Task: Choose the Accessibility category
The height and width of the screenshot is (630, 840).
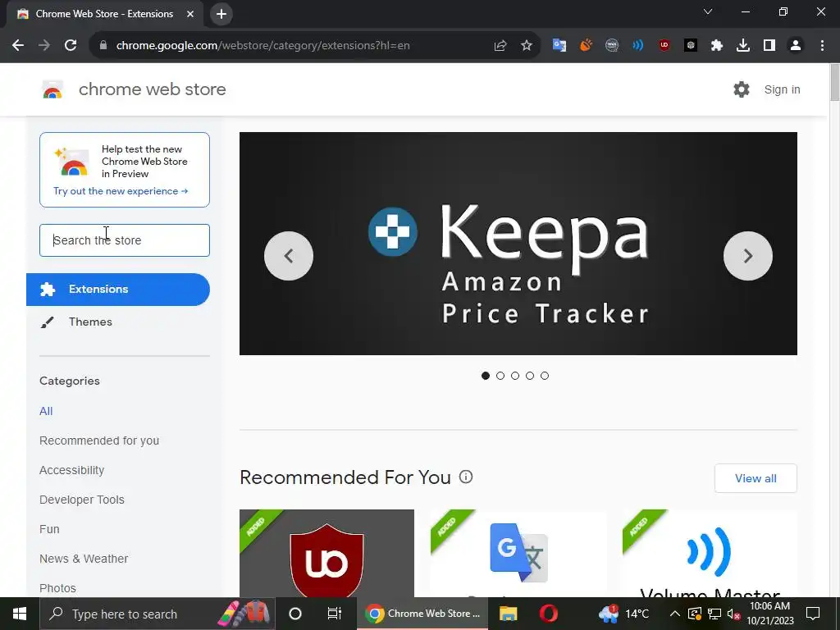Action: pyautogui.click(x=72, y=470)
